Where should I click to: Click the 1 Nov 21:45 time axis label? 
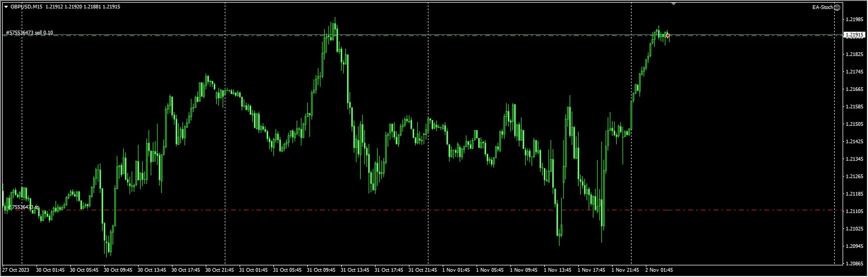click(625, 270)
